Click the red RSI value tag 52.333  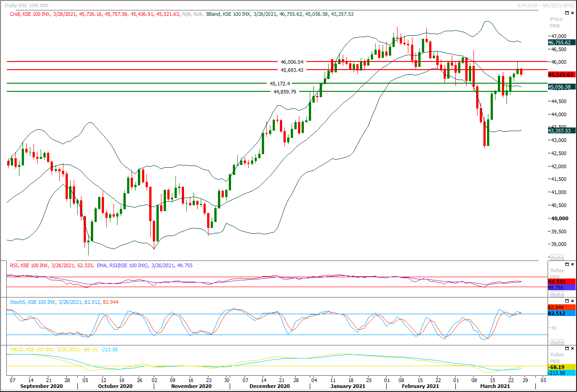pyautogui.click(x=561, y=281)
